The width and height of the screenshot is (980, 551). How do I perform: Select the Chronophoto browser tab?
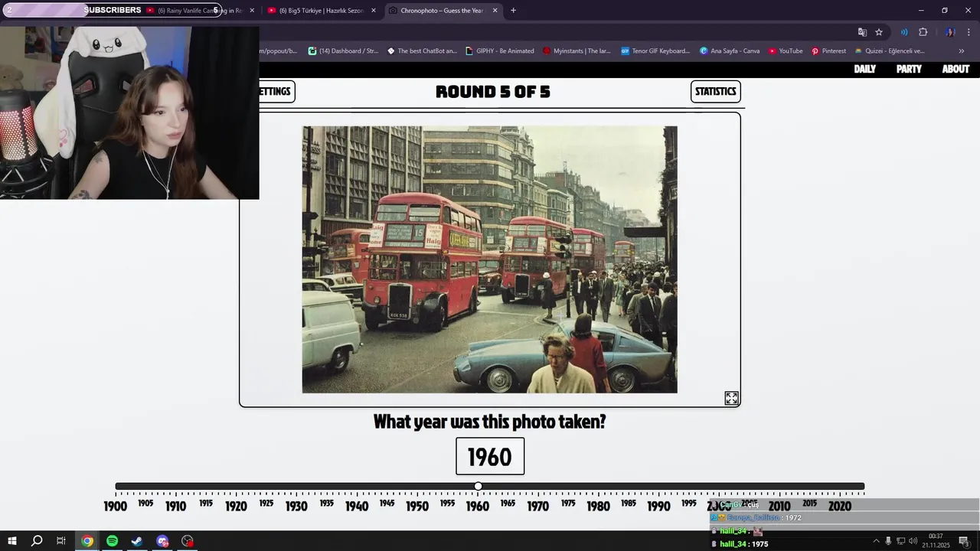(x=442, y=11)
